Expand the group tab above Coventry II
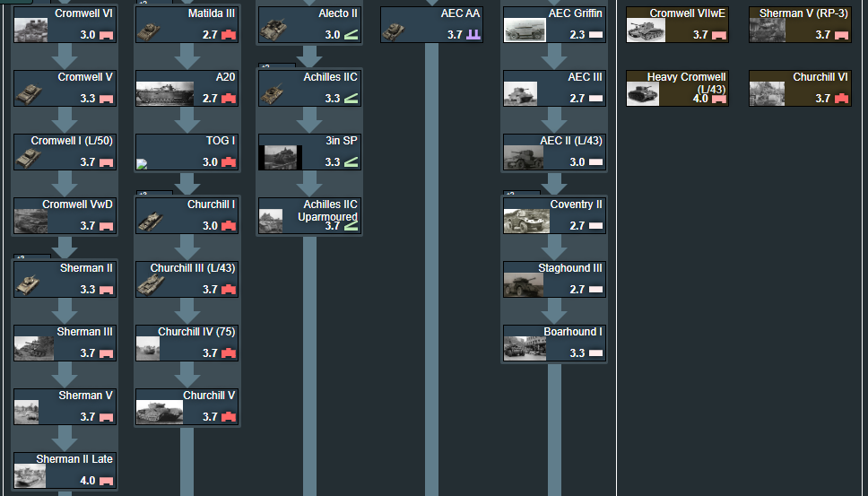868x496 pixels. (509, 193)
